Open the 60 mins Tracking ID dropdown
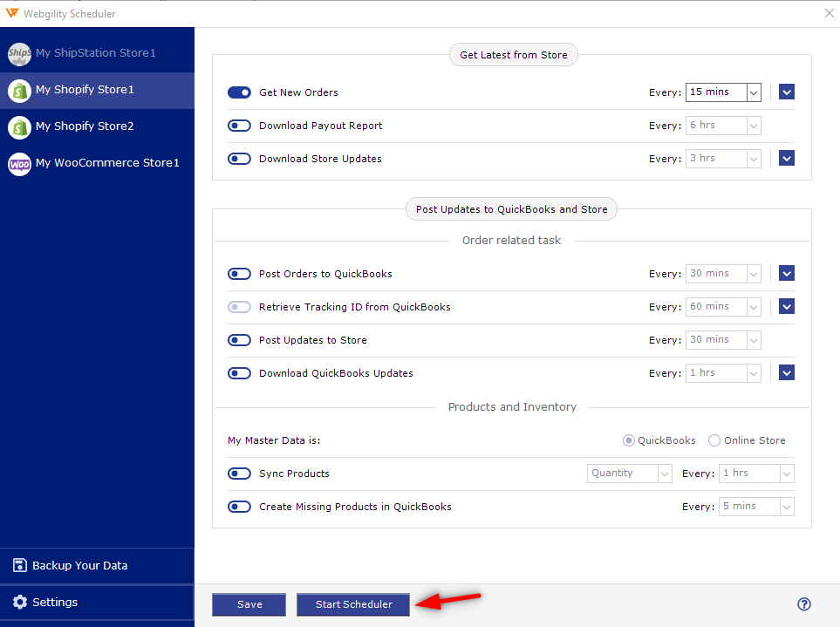This screenshot has width=840, height=627. pos(723,307)
